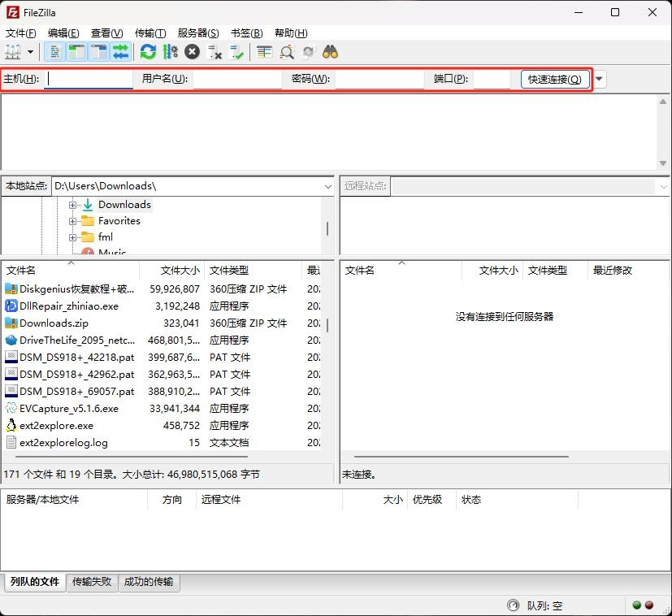Select the DSM_DS918+_69057.pat file name

click(x=76, y=392)
